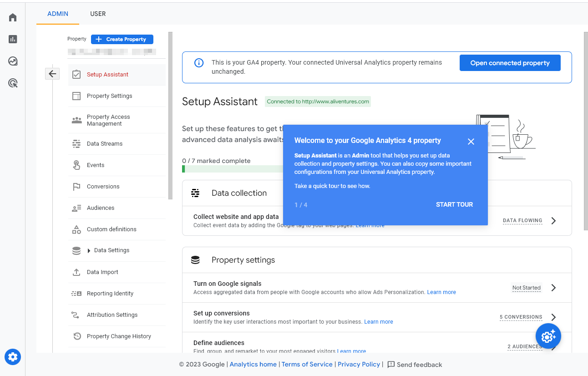The image size is (588, 376).
Task: Open the Advertising section in the sidebar
Action: (x=12, y=83)
